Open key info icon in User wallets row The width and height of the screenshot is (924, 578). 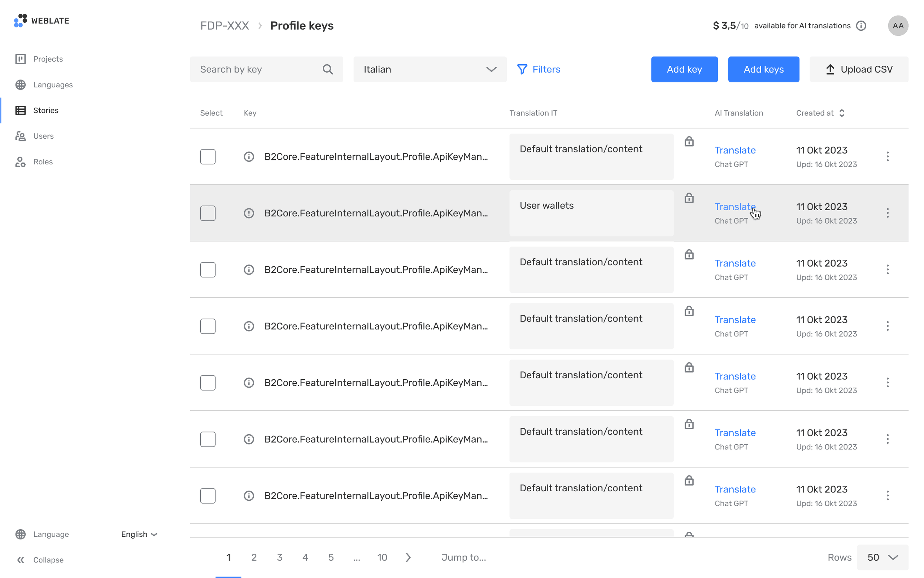pyautogui.click(x=249, y=213)
